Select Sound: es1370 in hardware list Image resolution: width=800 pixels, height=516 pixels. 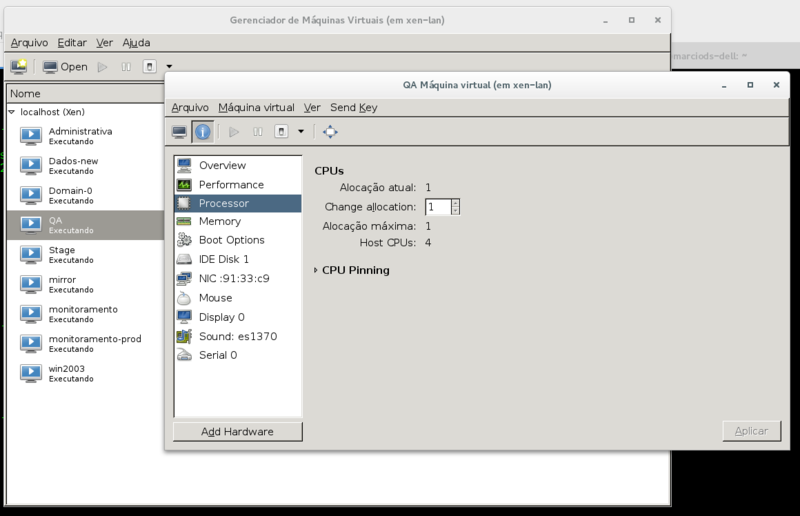[x=238, y=336]
